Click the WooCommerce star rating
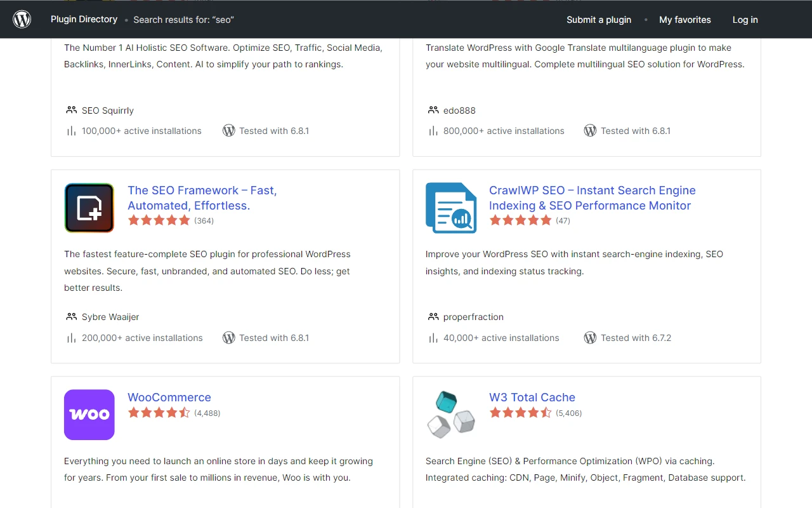Viewport: 812px width, 508px height. (x=159, y=413)
